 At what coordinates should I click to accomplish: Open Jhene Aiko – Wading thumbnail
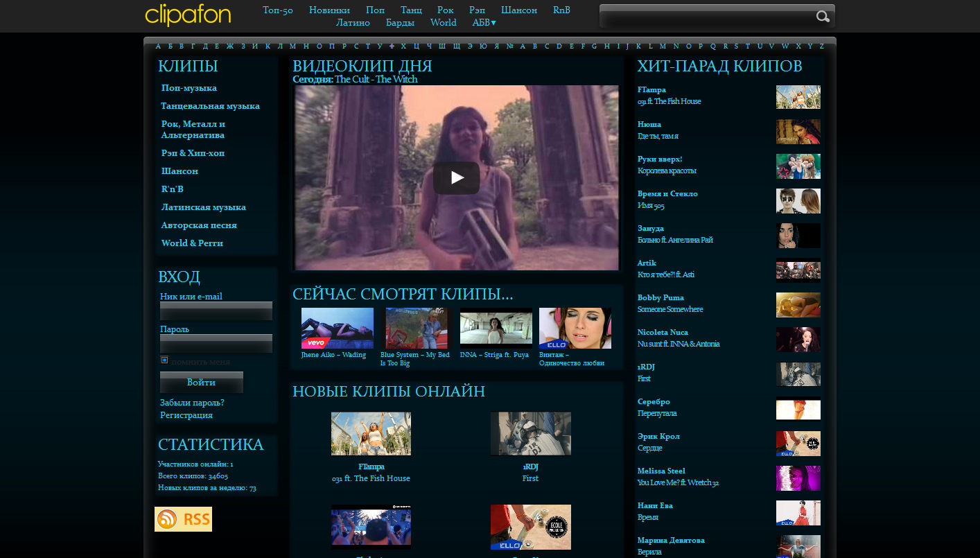338,328
